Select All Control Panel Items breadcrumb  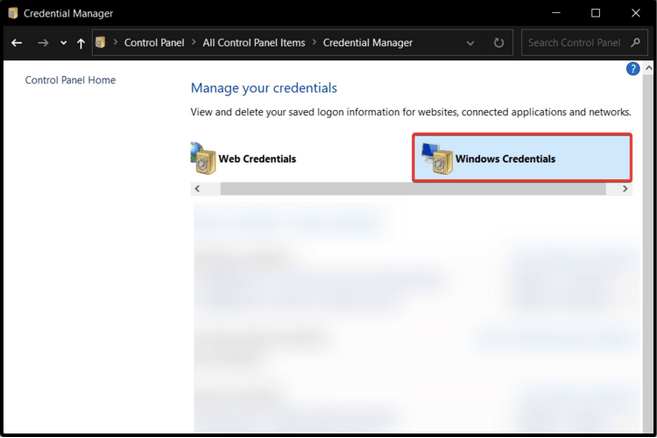point(254,43)
